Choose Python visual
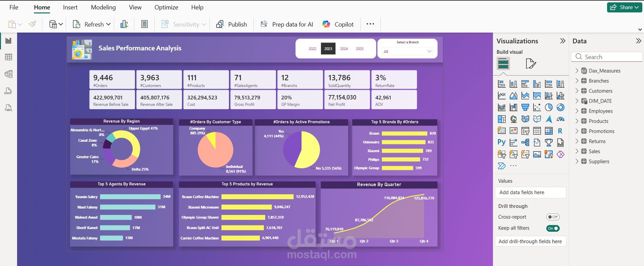This screenshot has height=266, width=644. [502, 142]
